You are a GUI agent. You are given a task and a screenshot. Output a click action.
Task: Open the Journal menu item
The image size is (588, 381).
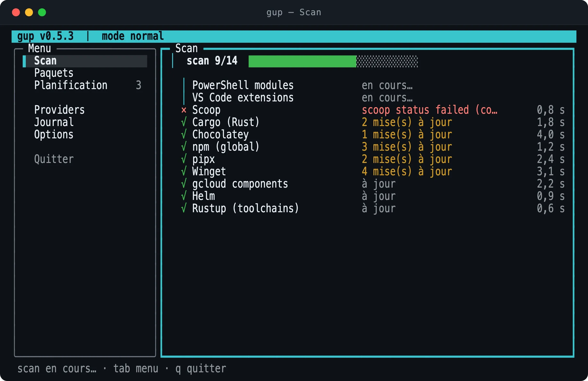click(54, 122)
